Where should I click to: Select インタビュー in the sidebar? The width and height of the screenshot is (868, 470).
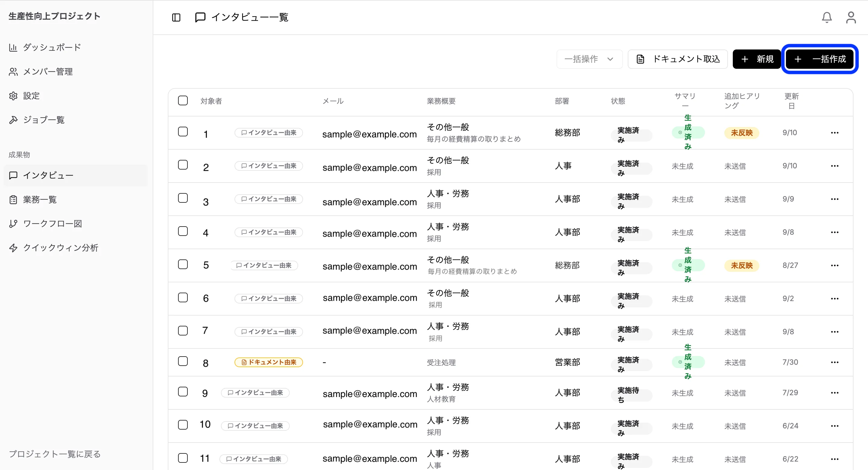tap(76, 175)
